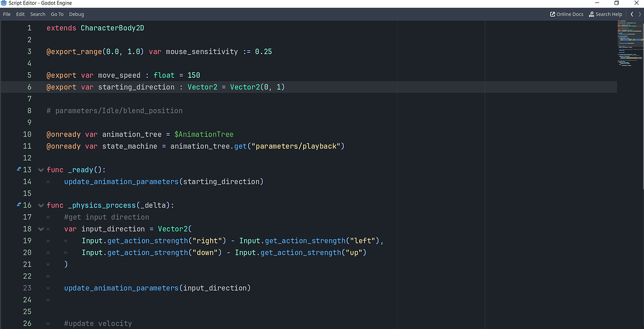This screenshot has width=644, height=329.
Task: Click 'CharacterBody2D' class name
Action: pos(113,28)
